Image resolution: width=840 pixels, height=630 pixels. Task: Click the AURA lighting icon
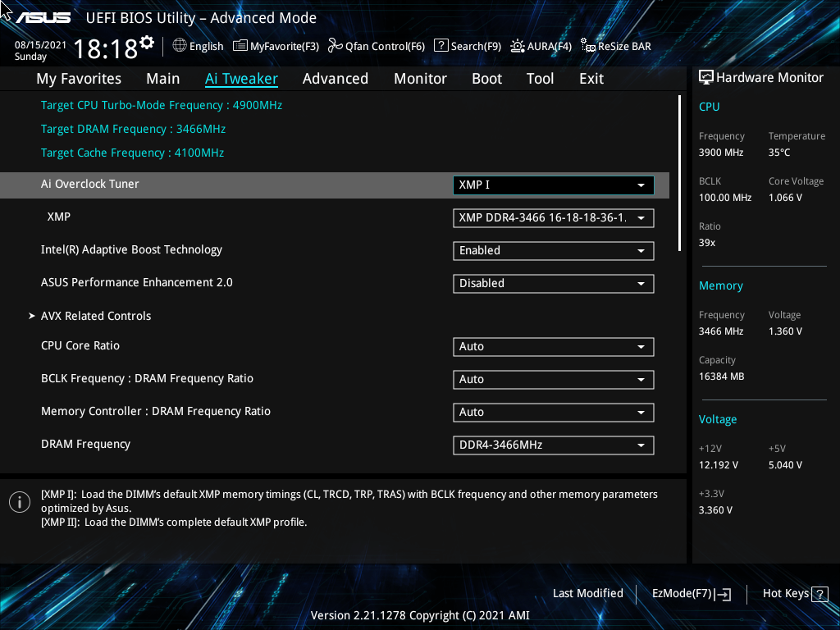517,46
